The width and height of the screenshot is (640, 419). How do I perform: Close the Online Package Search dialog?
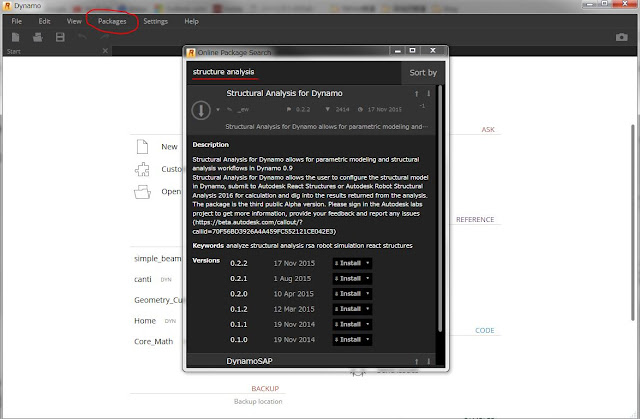pyautogui.click(x=433, y=50)
